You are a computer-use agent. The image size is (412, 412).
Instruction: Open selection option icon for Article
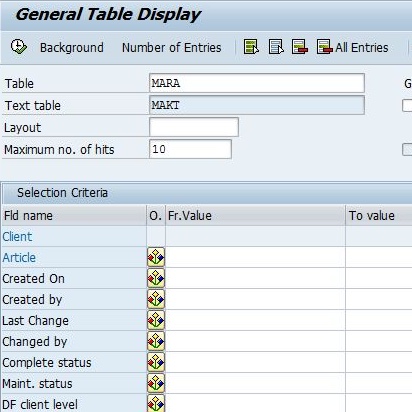pyautogui.click(x=156, y=257)
